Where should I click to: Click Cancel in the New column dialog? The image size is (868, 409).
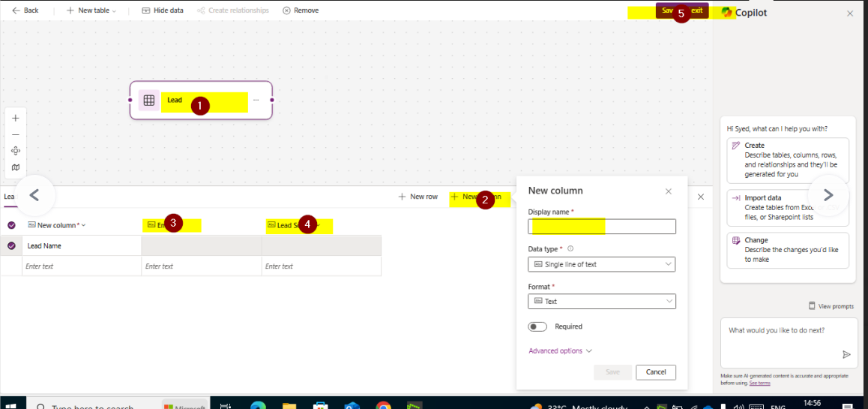656,372
